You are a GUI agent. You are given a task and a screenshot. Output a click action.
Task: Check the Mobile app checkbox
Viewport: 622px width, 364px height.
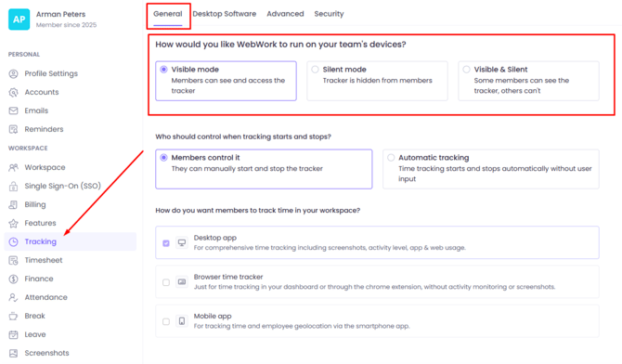tap(166, 321)
